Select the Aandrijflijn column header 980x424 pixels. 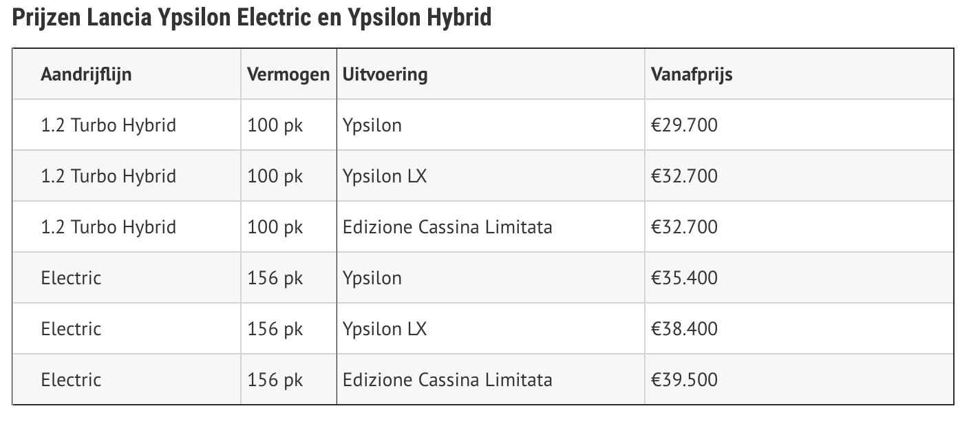coord(86,74)
